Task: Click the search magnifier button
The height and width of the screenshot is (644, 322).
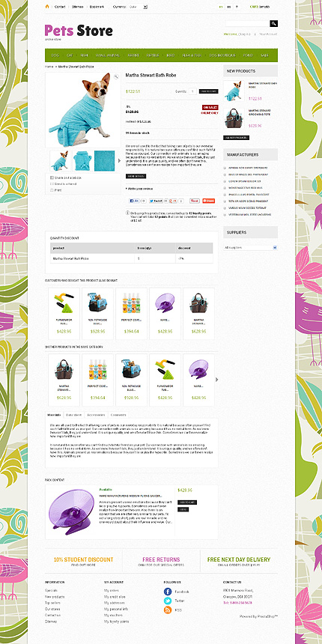Action: [273, 23]
